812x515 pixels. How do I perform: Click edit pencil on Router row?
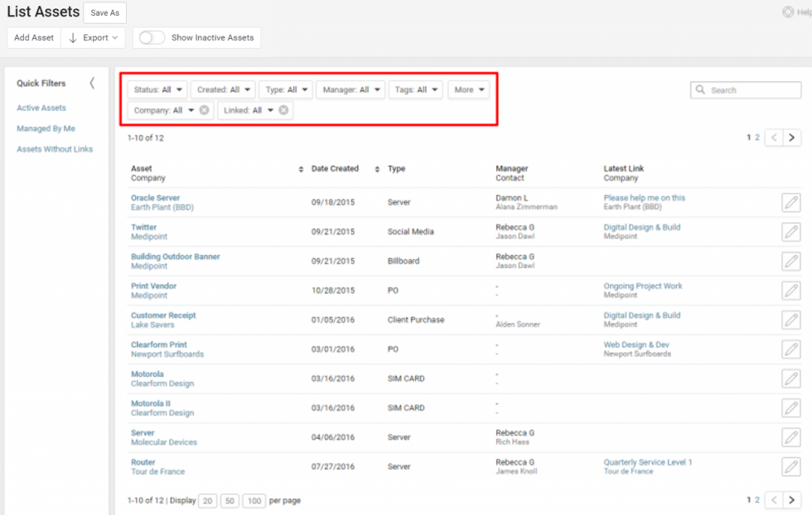[x=790, y=467]
